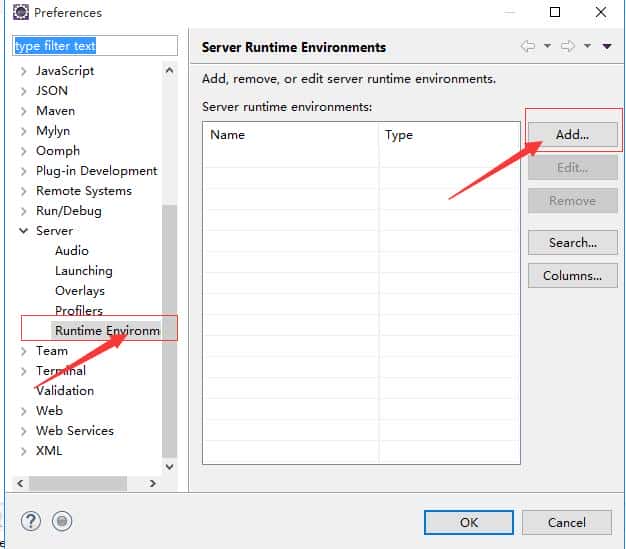626x549 pixels.
Task: Select the Overlays preference page
Action: [80, 291]
